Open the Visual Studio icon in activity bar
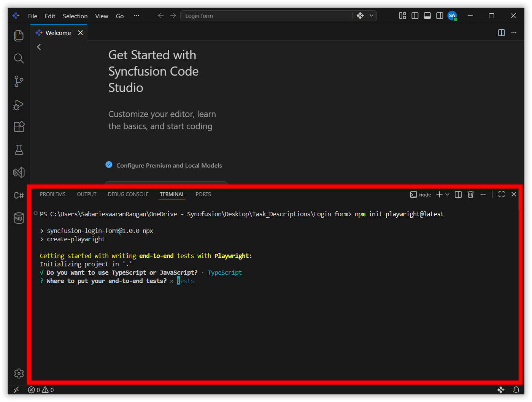The image size is (532, 402). [19, 173]
